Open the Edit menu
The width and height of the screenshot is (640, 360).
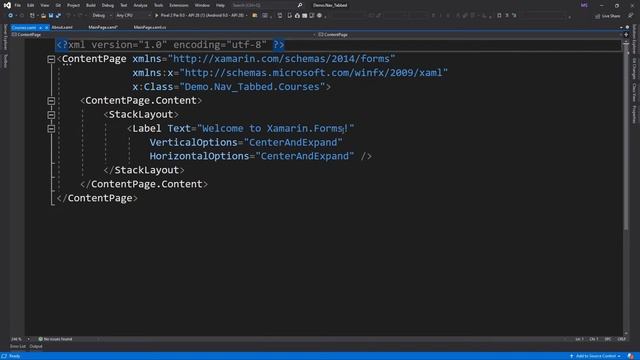31,5
